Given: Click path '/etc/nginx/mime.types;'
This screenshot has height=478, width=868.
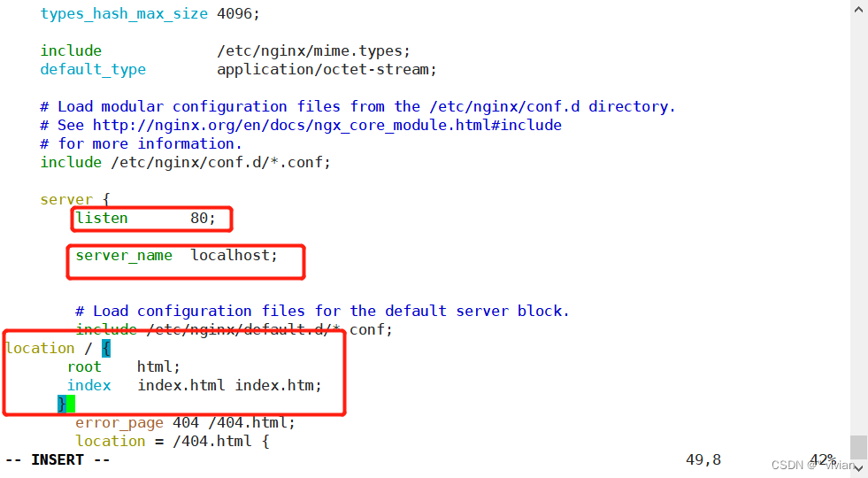Looking at the screenshot, I should [x=313, y=51].
